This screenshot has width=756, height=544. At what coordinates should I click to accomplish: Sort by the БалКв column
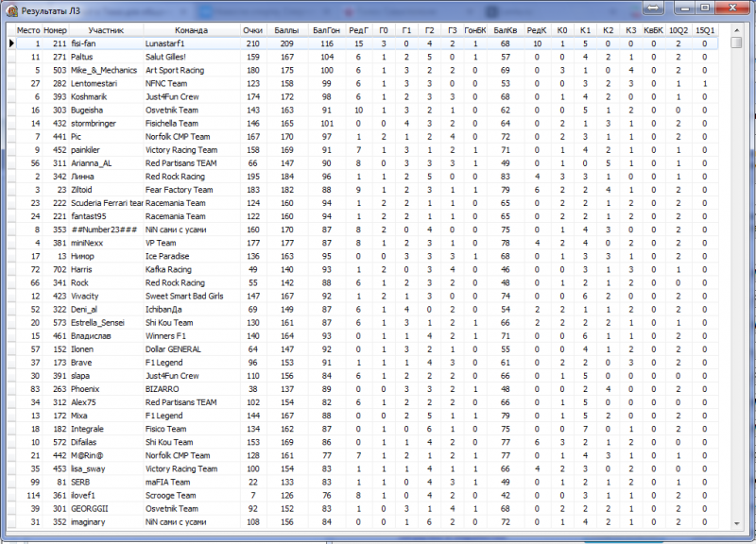point(506,30)
